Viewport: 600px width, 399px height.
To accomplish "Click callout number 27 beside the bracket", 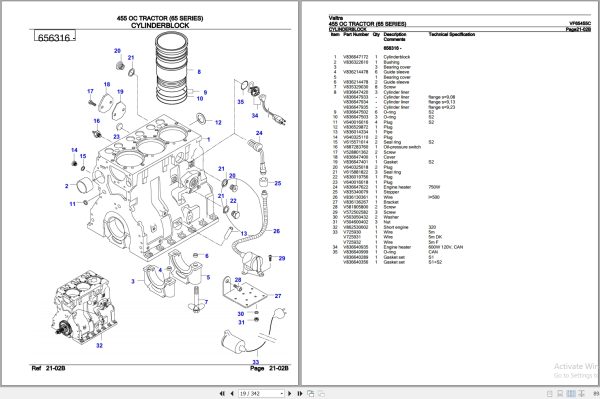I will click(x=278, y=296).
